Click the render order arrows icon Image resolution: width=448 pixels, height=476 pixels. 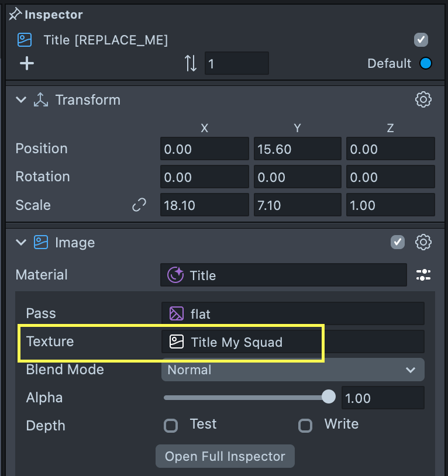[191, 63]
